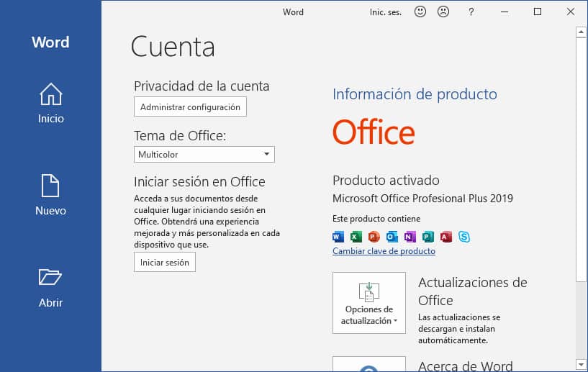This screenshot has height=372, width=588.
Task: Click the frowning face feedback icon
Action: 443,12
